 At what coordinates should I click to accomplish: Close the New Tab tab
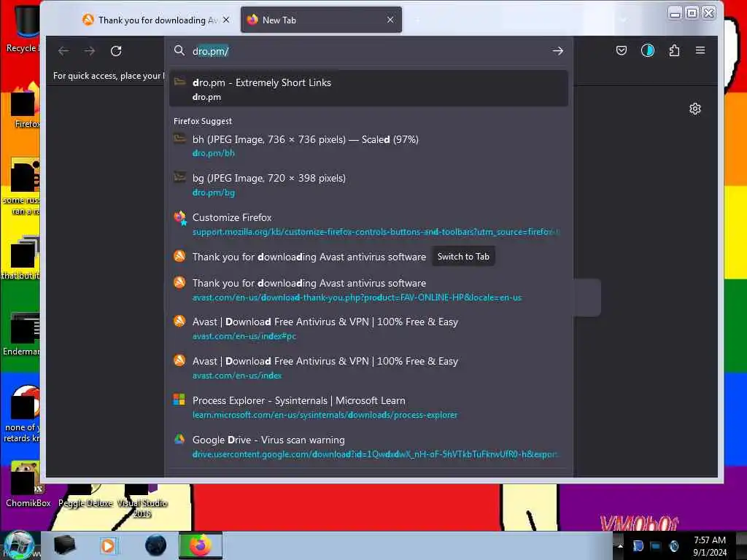[x=390, y=20]
